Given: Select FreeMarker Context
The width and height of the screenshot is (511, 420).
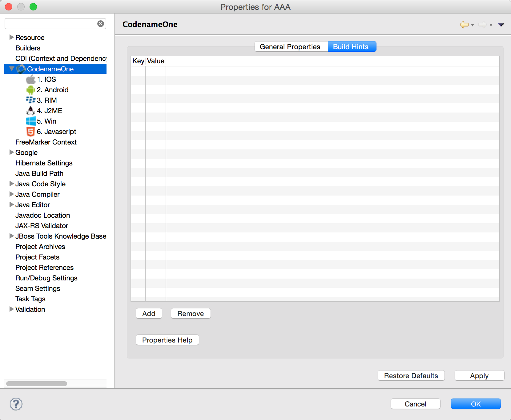Looking at the screenshot, I should click(x=46, y=142).
